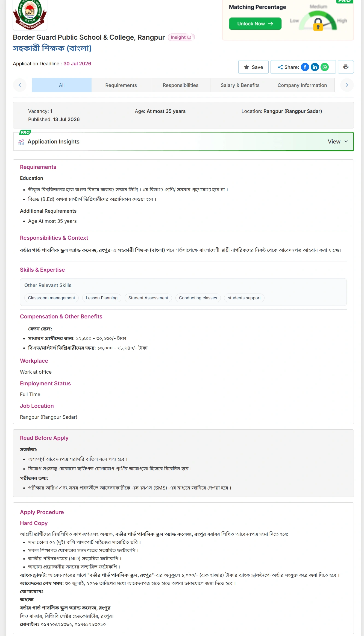The height and width of the screenshot is (636, 364).
Task: Select the All tab
Action: tap(62, 85)
